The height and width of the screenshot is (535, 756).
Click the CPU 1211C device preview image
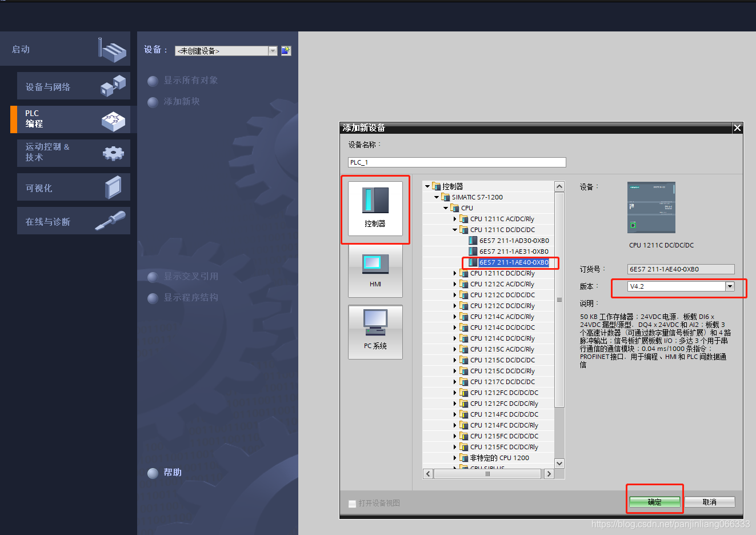click(651, 207)
